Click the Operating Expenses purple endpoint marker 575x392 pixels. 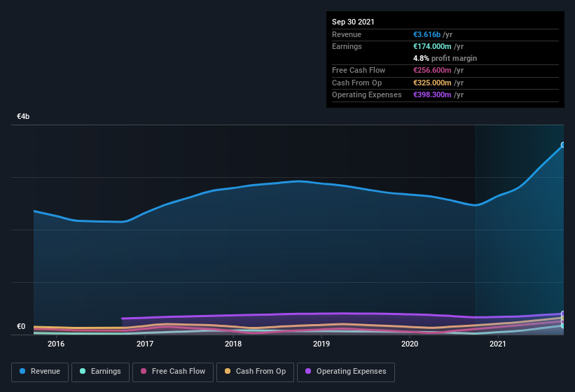click(563, 314)
